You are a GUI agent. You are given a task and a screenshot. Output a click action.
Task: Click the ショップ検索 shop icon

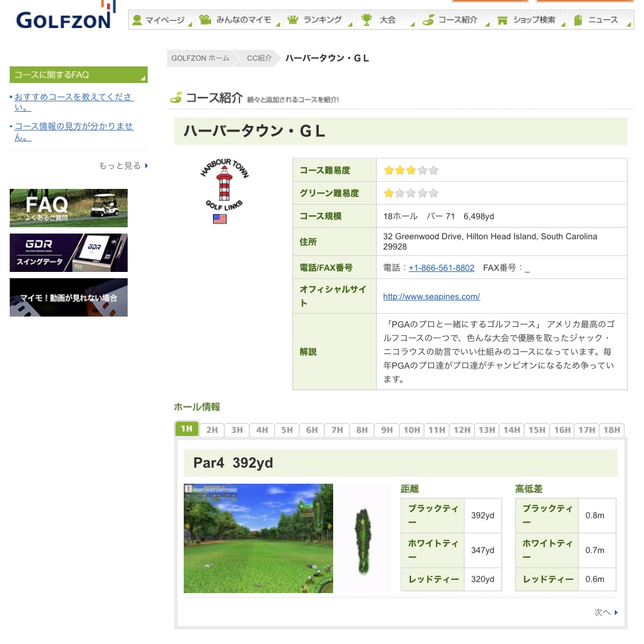[x=502, y=20]
